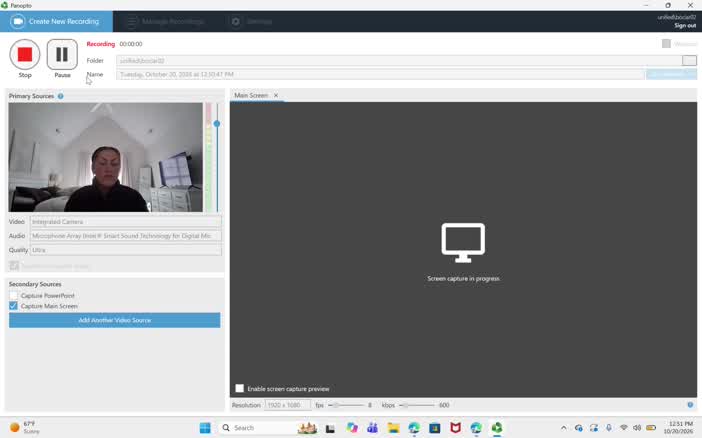Image resolution: width=702 pixels, height=438 pixels.
Task: Click the taskbar Search box
Action: (x=269, y=428)
